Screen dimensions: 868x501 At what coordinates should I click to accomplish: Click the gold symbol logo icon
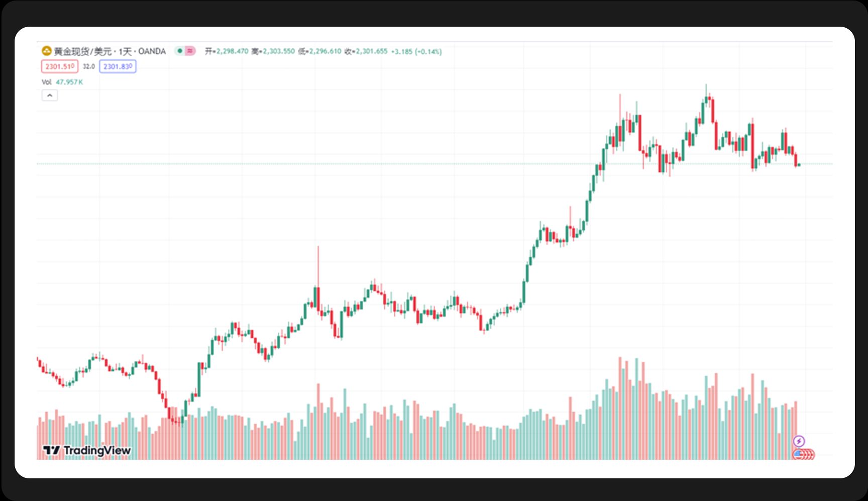click(x=46, y=51)
